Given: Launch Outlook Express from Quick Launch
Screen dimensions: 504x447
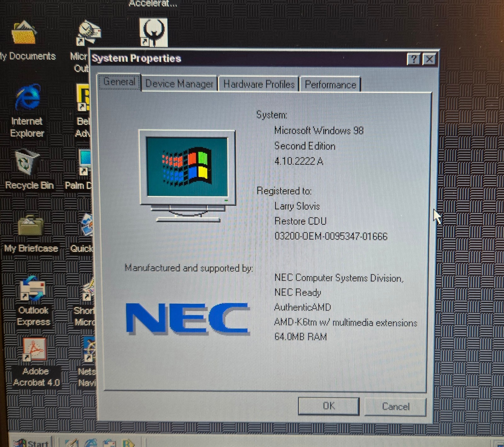Looking at the screenshot, I should (109, 443).
